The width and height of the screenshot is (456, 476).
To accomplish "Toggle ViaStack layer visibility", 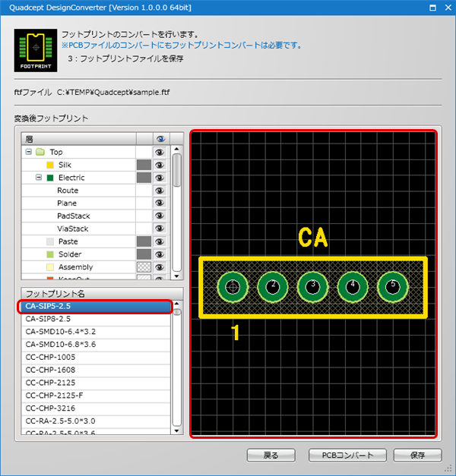I will tap(160, 229).
